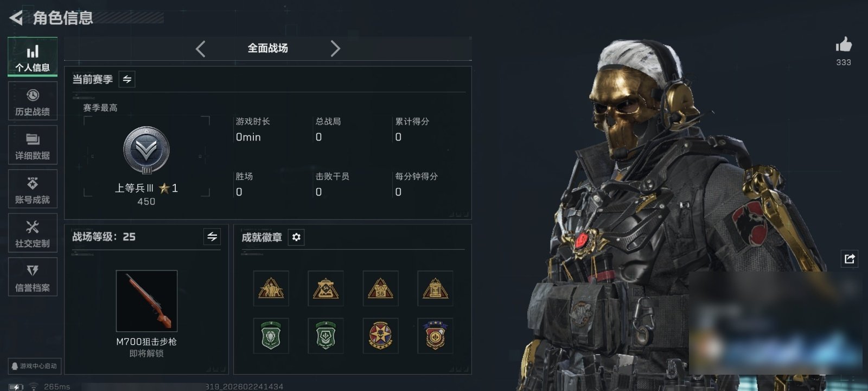Open 社交定制 from the sidebar
The image size is (868, 391).
pos(33,233)
